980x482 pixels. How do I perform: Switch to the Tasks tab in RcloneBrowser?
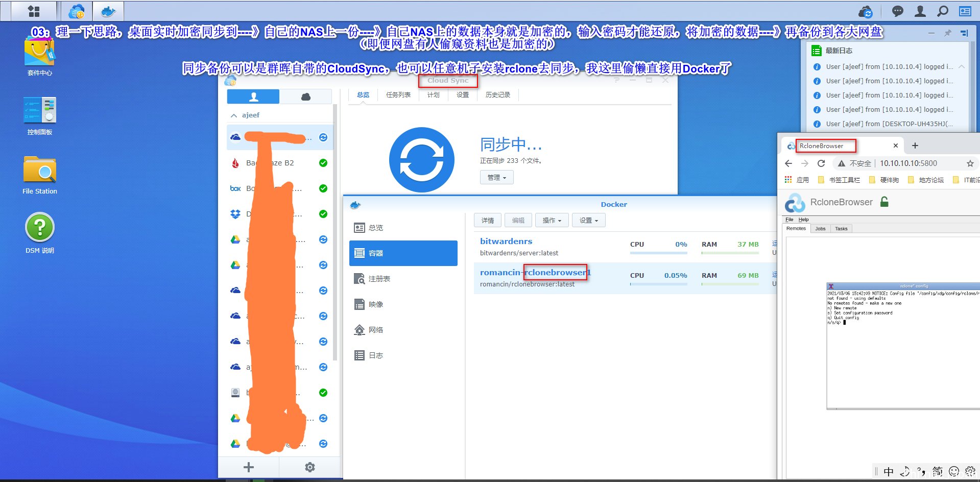pos(841,229)
